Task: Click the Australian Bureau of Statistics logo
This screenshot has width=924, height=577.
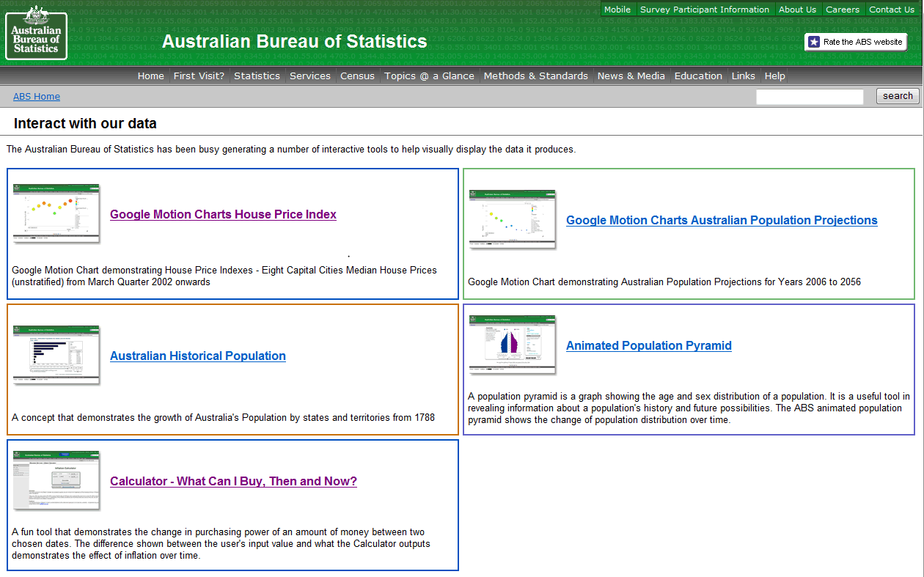Action: click(x=35, y=34)
